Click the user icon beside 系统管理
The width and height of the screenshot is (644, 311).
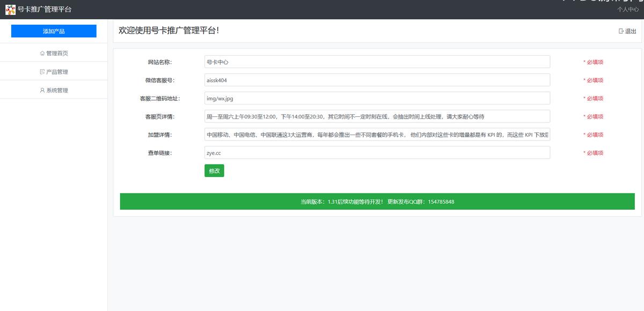[42, 90]
